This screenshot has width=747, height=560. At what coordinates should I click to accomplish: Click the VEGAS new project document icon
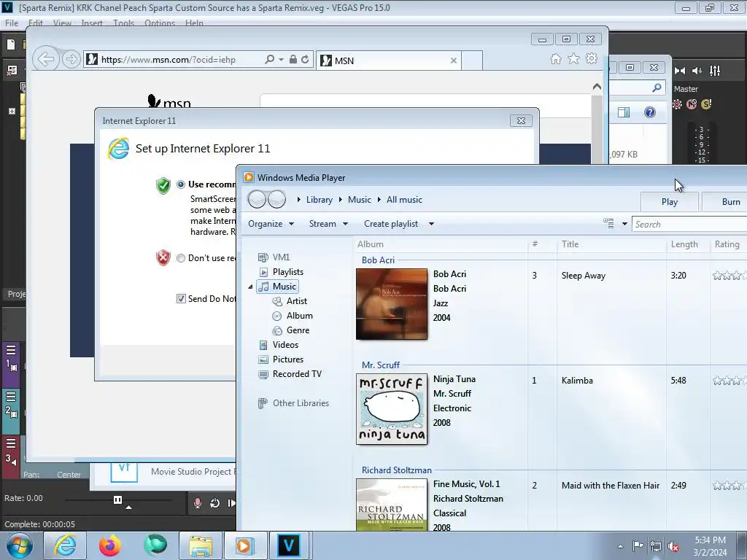11,44
